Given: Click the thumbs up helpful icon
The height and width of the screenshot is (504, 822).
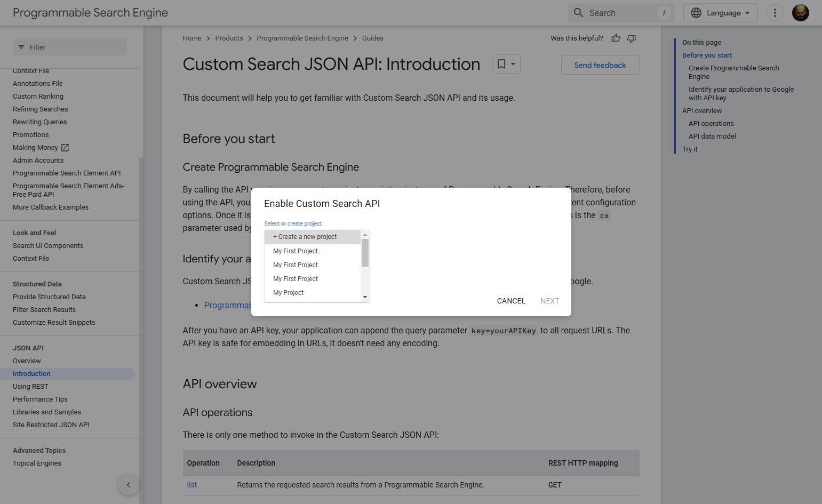Looking at the screenshot, I should pos(616,38).
